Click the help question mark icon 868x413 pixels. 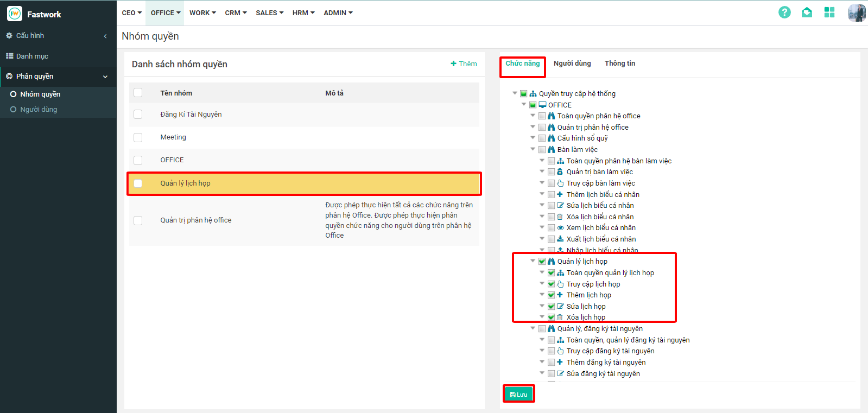784,12
